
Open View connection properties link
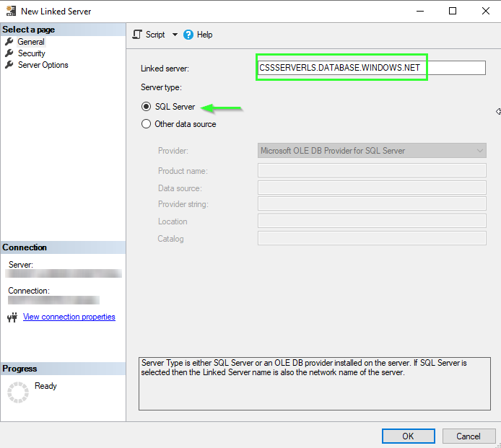pos(69,317)
